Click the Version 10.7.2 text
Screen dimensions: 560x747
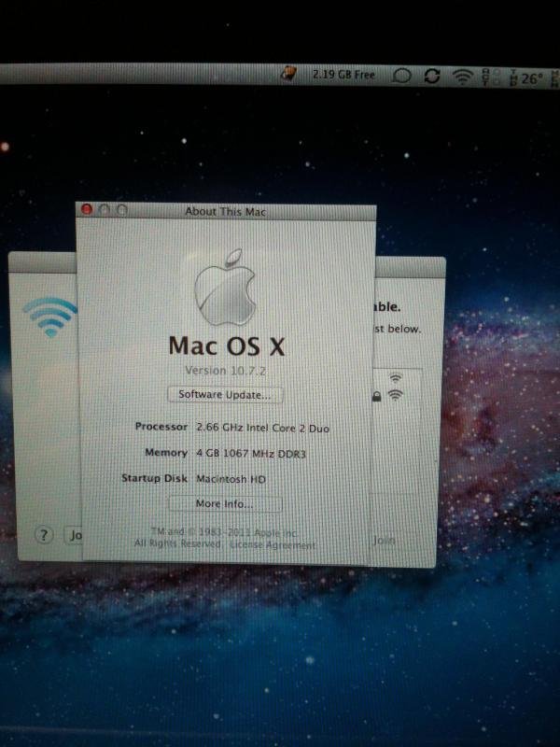click(225, 371)
